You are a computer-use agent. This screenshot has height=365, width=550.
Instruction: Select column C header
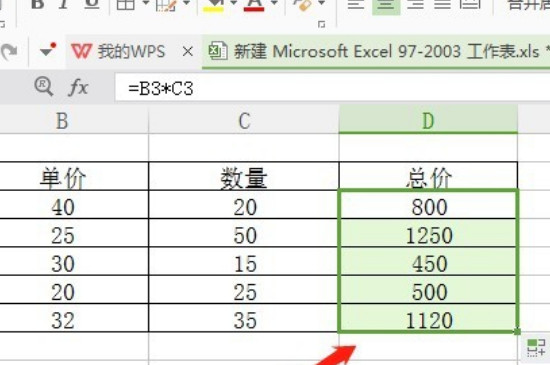pos(244,121)
